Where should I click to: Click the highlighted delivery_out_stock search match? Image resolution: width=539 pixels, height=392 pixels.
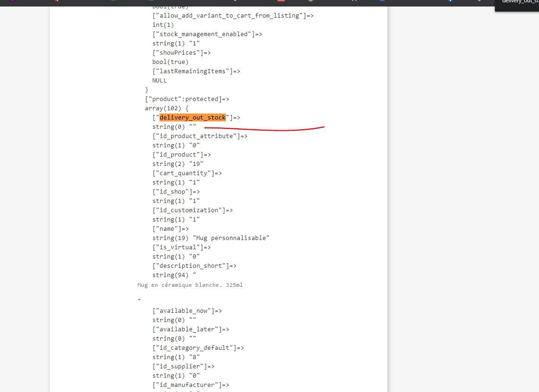(192, 117)
